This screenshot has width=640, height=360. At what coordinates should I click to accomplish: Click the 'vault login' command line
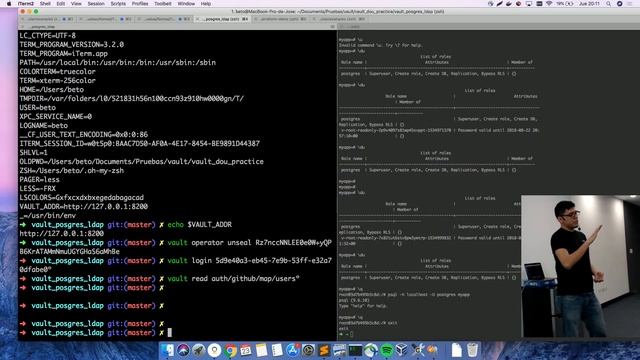[x=176, y=265]
